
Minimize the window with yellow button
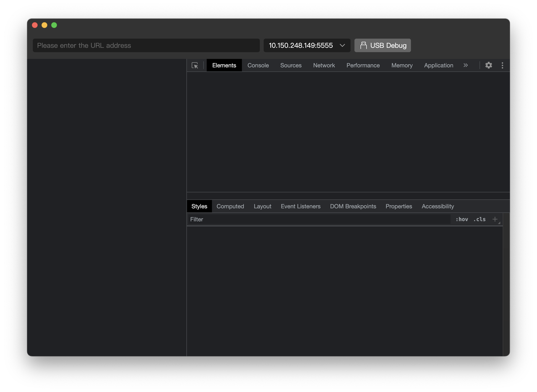[44, 25]
